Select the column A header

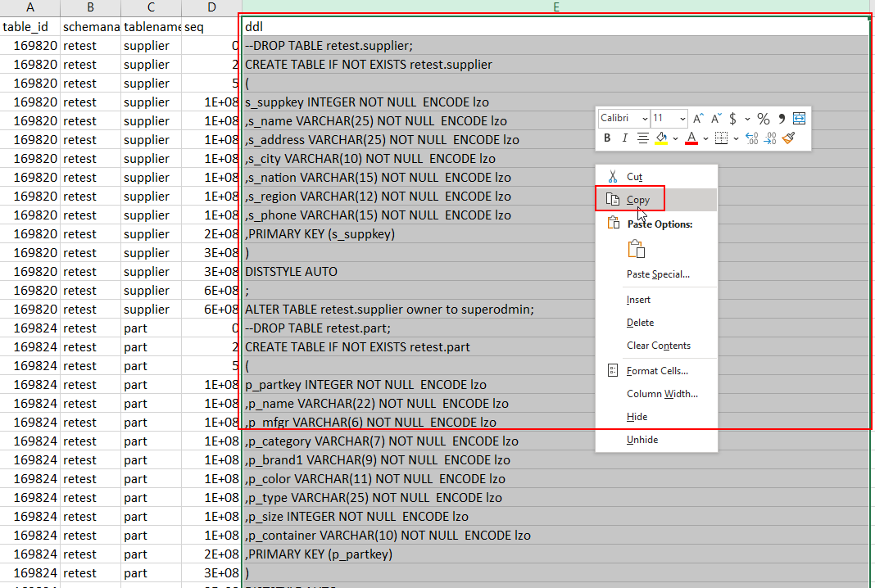[x=30, y=7]
